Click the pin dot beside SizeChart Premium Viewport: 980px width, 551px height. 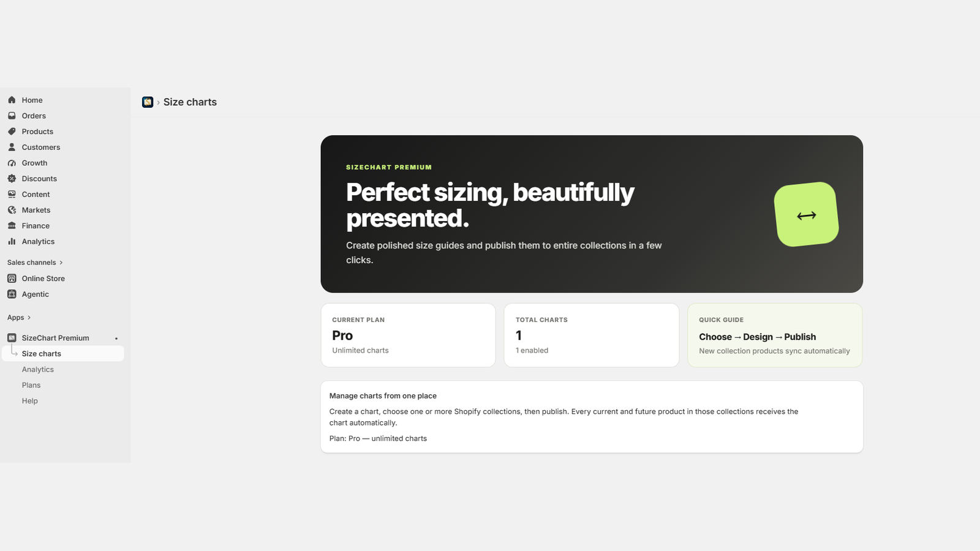point(116,339)
